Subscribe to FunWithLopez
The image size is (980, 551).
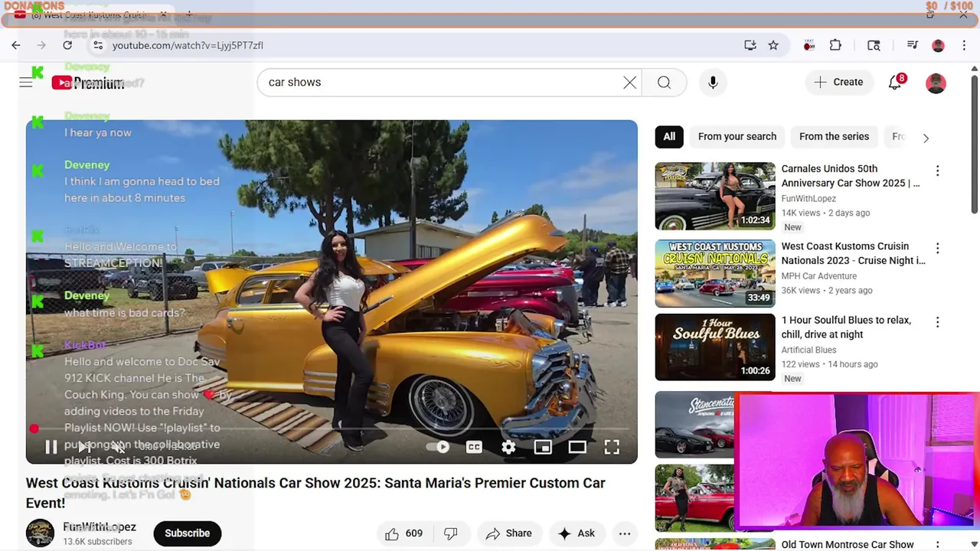click(188, 533)
